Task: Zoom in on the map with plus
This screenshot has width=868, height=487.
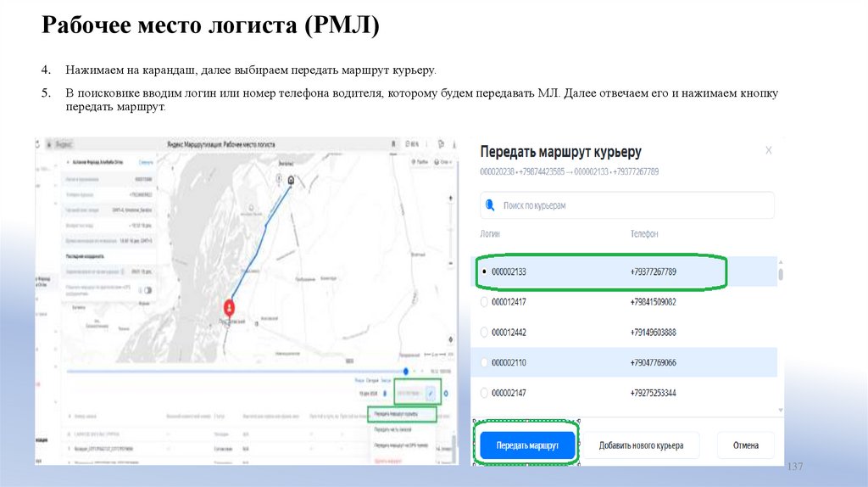Action: (451, 199)
